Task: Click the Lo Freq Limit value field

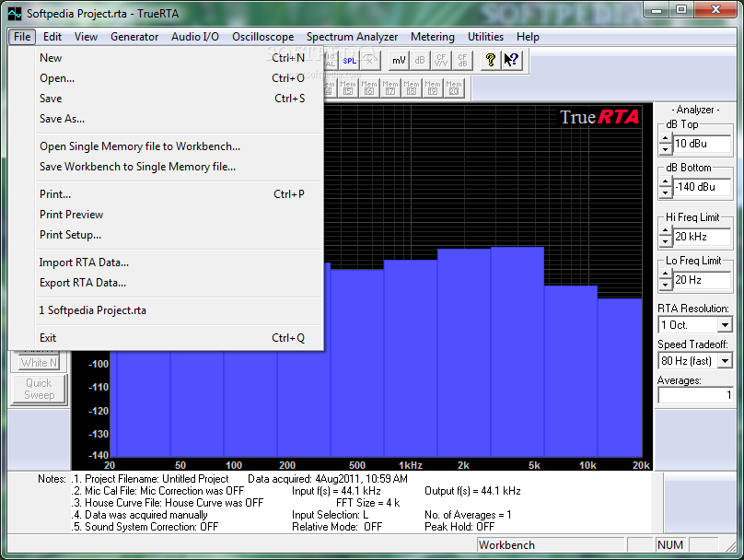Action: point(702,280)
